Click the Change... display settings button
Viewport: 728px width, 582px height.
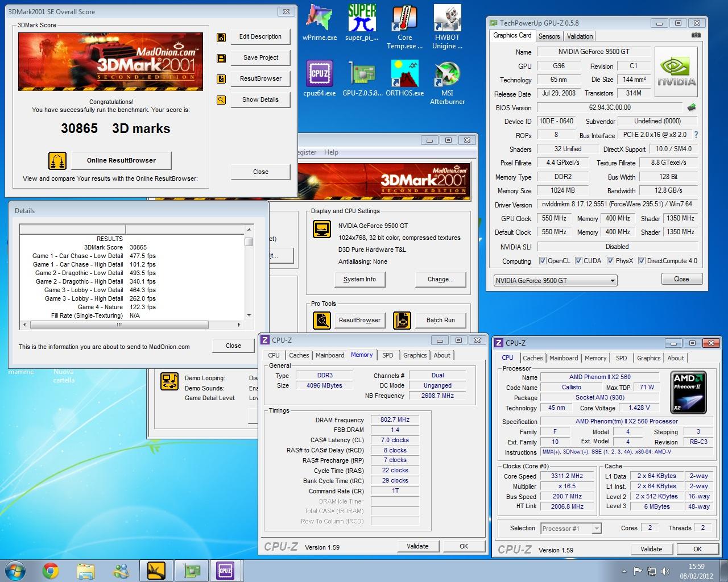[441, 280]
